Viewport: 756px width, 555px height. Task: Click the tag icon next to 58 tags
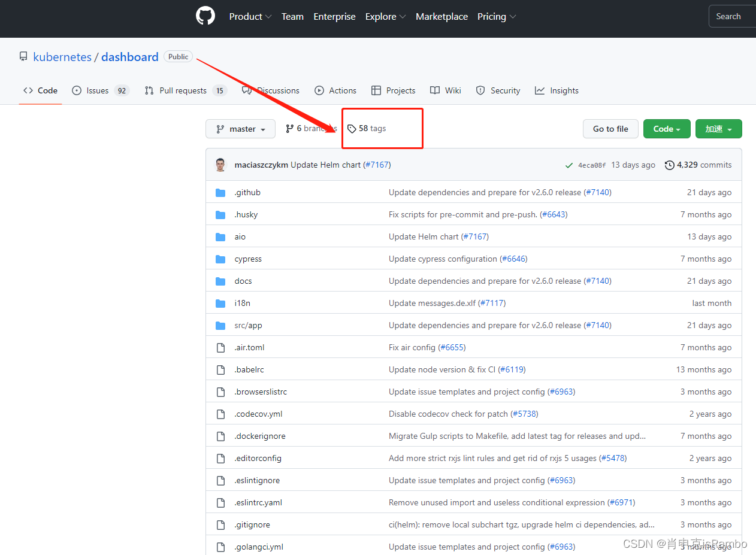(352, 129)
